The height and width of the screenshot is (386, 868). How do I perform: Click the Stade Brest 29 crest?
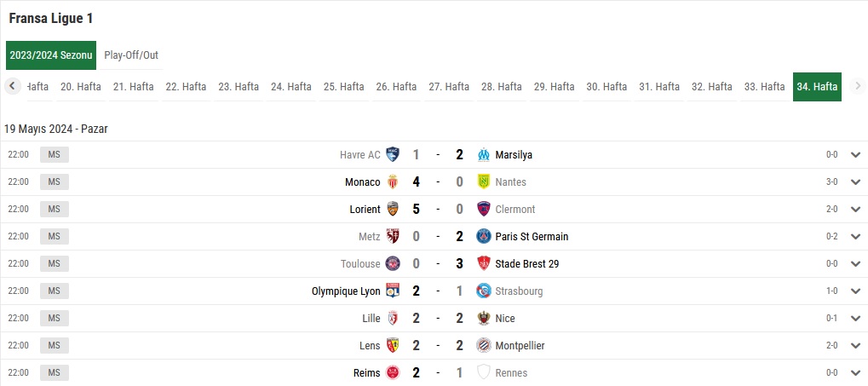tap(483, 263)
